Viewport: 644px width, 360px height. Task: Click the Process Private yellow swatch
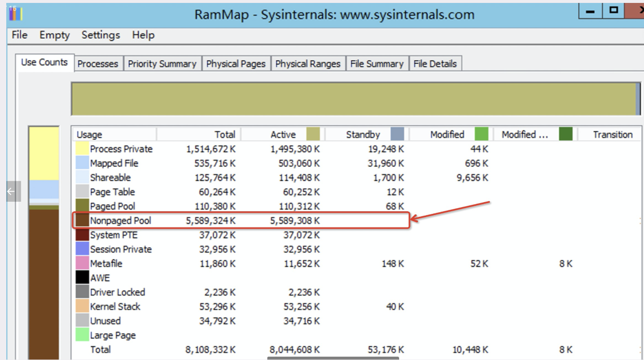tap(82, 149)
